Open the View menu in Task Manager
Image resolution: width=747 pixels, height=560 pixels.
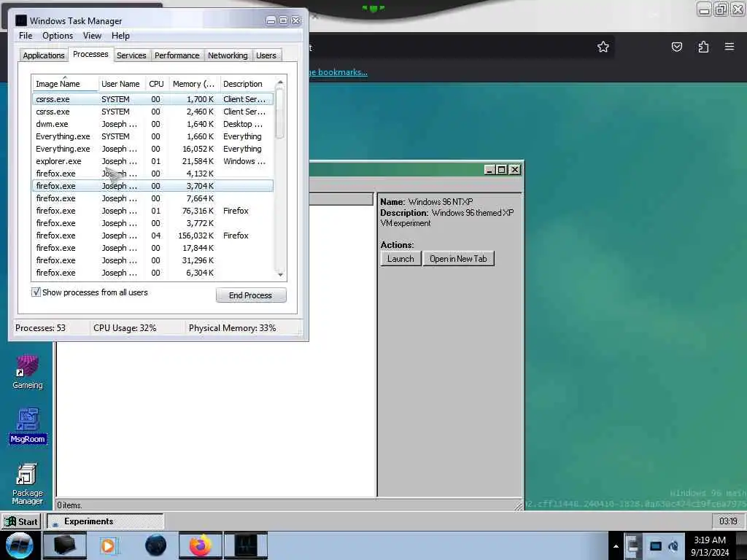tap(92, 36)
